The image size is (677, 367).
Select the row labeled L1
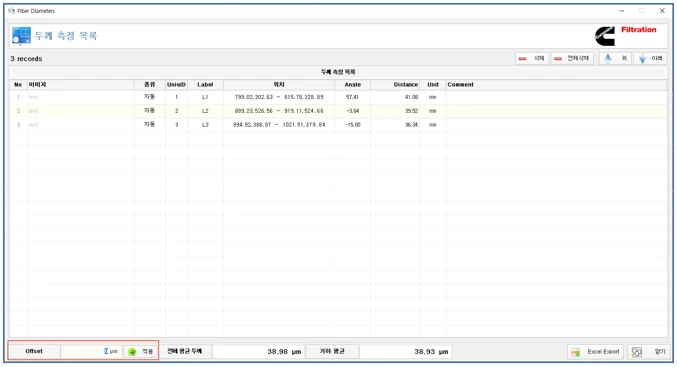338,97
